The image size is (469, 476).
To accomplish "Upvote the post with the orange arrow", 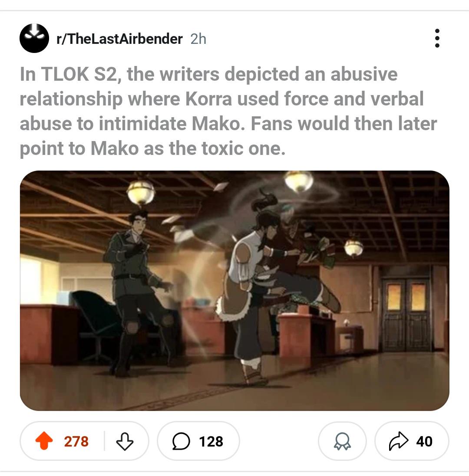I will click(44, 441).
